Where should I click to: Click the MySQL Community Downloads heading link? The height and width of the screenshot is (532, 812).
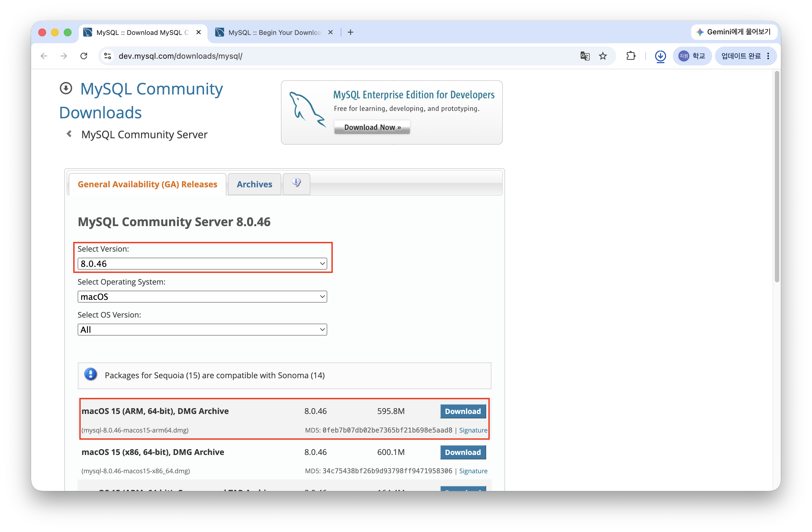pos(141,101)
